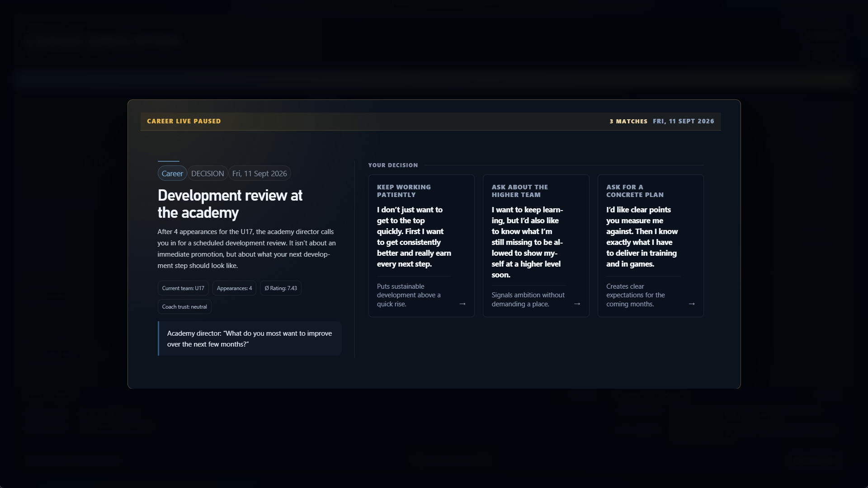The height and width of the screenshot is (488, 868).
Task: Choose the Ask About The Higher Team card
Action: click(x=536, y=246)
